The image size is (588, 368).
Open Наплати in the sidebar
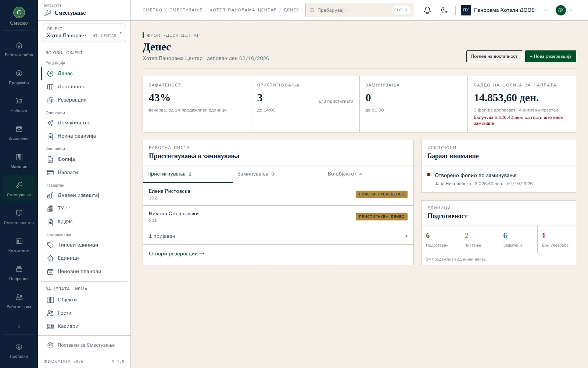pyautogui.click(x=84, y=173)
